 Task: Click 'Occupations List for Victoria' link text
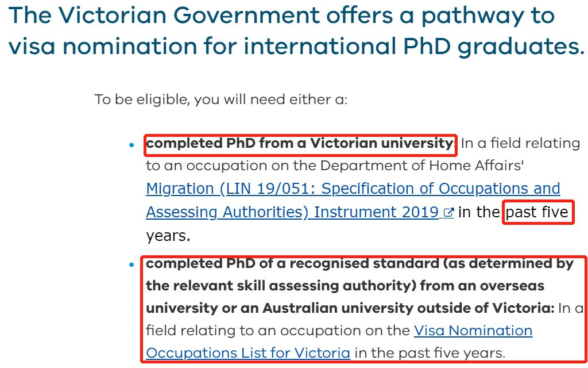[248, 353]
